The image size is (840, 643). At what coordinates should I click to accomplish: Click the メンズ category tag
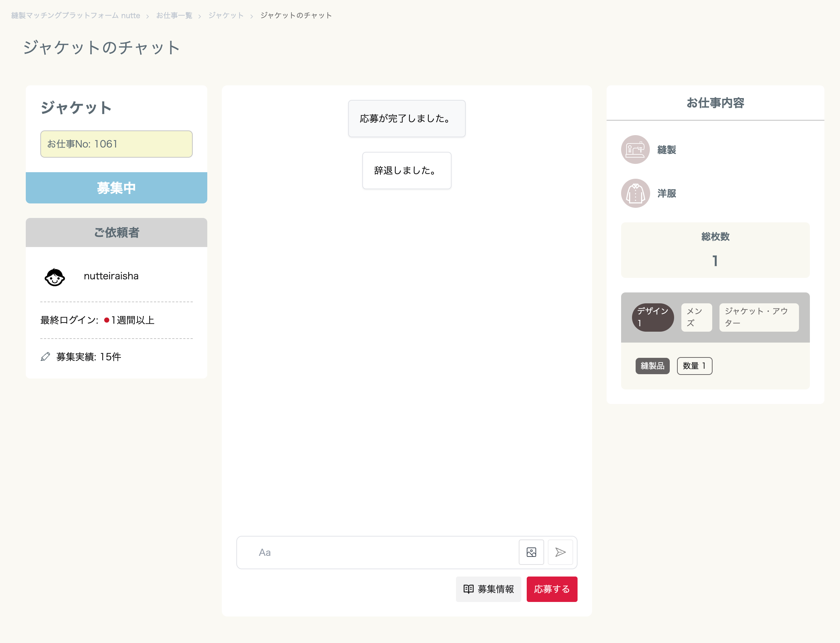click(x=696, y=317)
